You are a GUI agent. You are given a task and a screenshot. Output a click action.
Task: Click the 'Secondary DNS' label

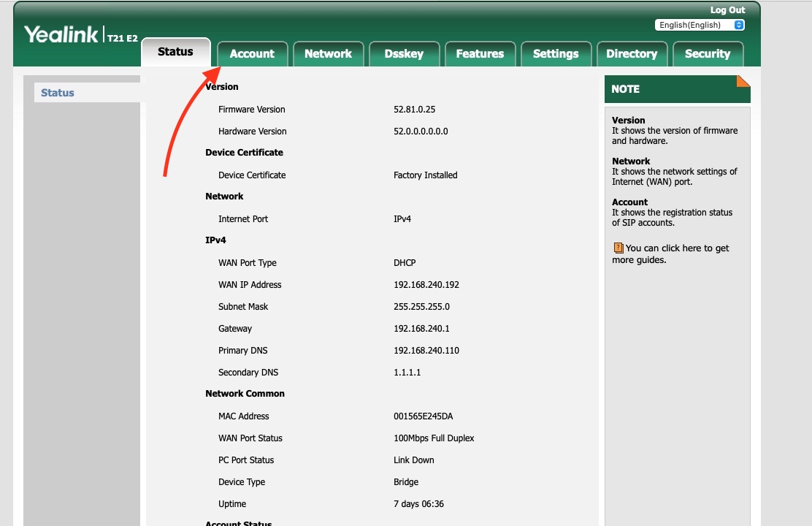(248, 372)
